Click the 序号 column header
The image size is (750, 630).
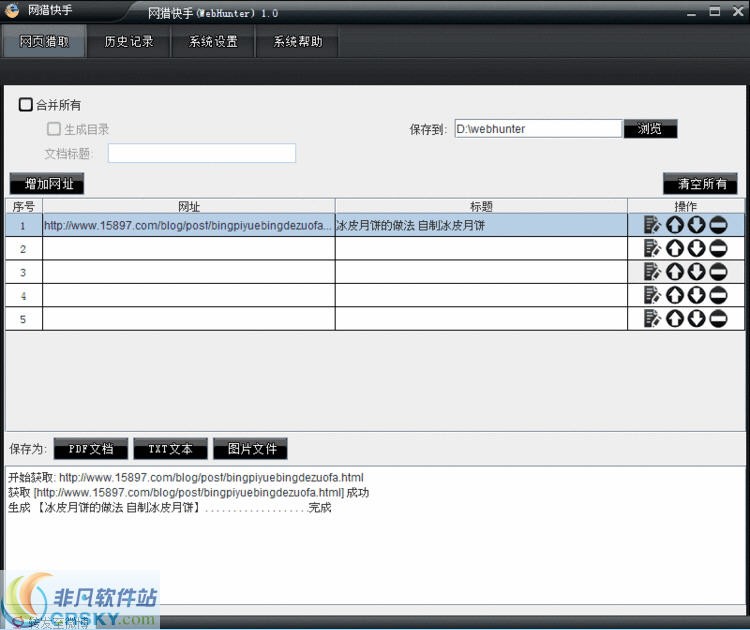click(x=24, y=206)
